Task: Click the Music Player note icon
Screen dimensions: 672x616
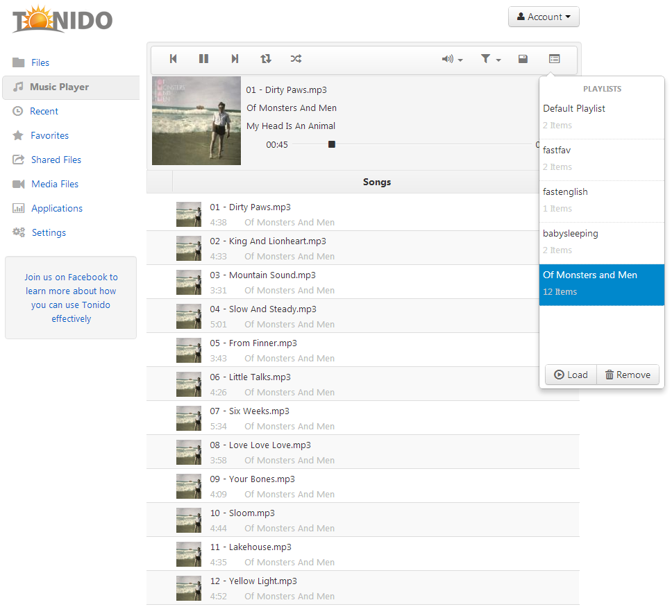Action: [x=19, y=87]
